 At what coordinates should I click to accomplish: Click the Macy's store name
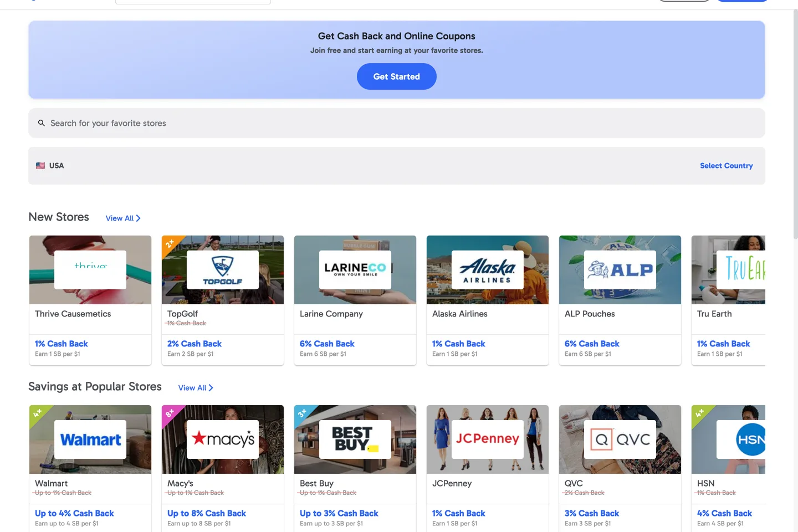point(180,483)
